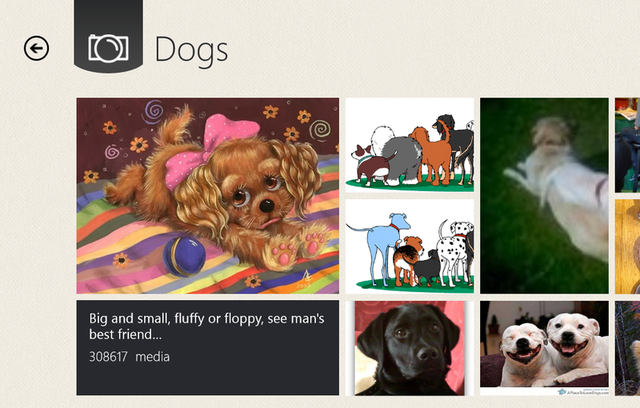Open cartoon with greyhound and dalmatian
This screenshot has width=640, height=408.
(x=410, y=246)
